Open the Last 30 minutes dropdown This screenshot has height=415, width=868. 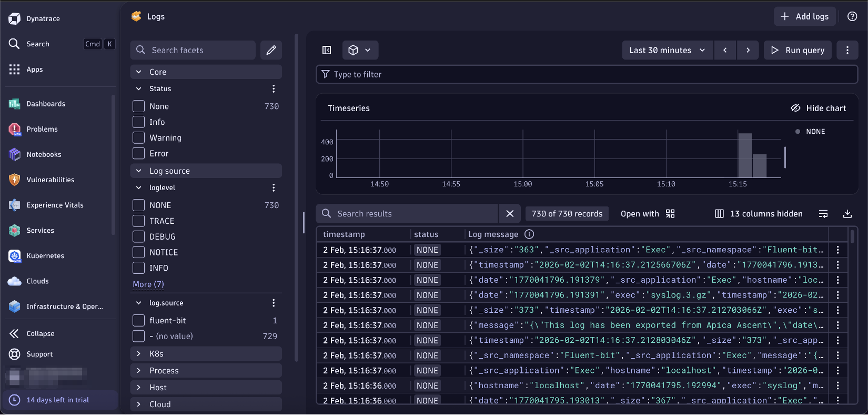667,50
